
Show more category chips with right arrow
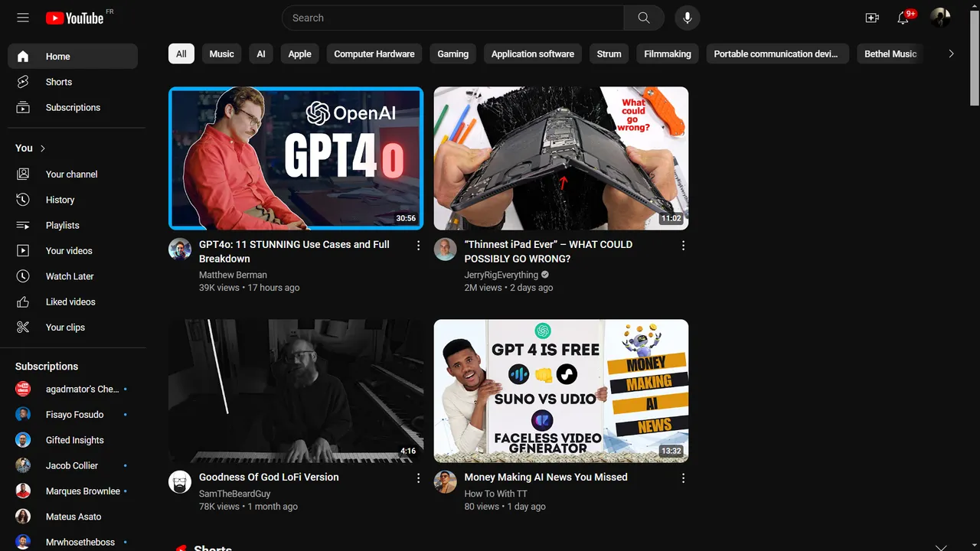point(951,54)
